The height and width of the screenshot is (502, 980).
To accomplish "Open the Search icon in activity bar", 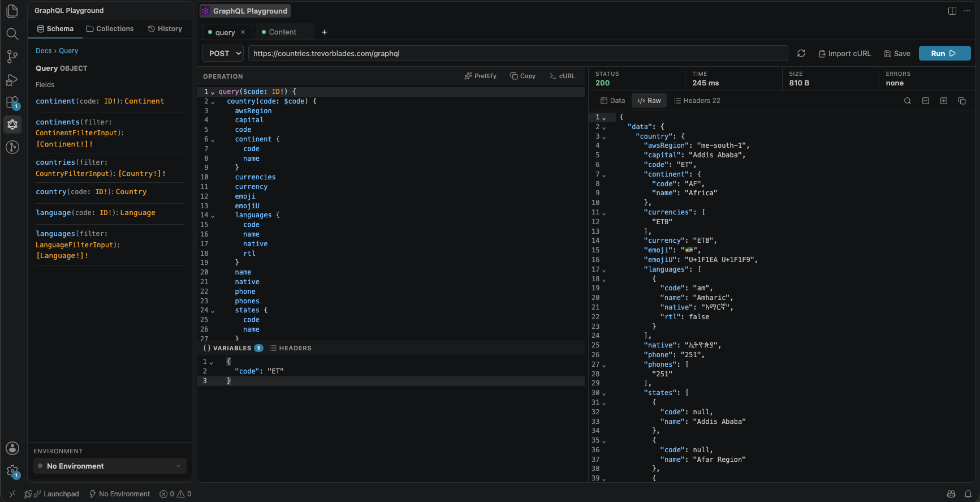I will 12,33.
